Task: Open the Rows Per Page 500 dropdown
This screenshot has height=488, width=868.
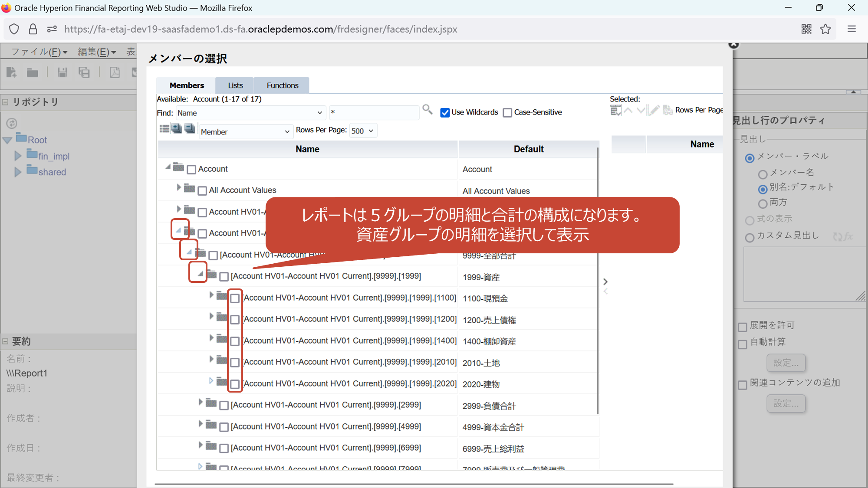Action: click(x=362, y=131)
